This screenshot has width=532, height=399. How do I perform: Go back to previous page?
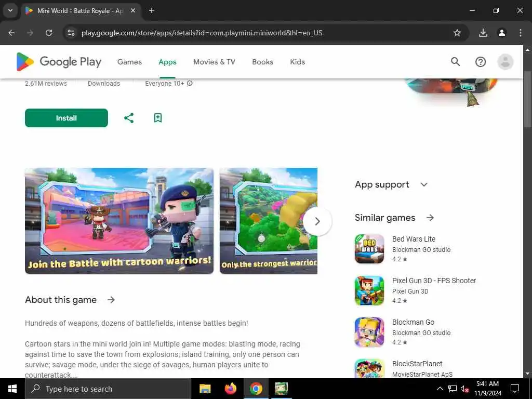[x=11, y=33]
